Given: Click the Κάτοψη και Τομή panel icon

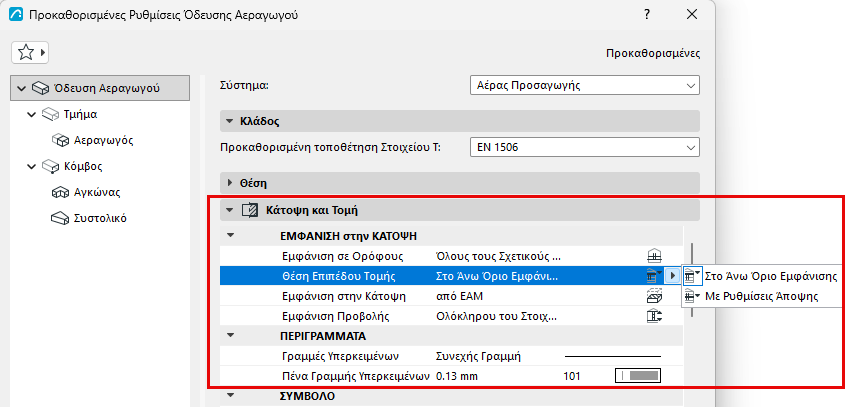Looking at the screenshot, I should click(x=250, y=210).
